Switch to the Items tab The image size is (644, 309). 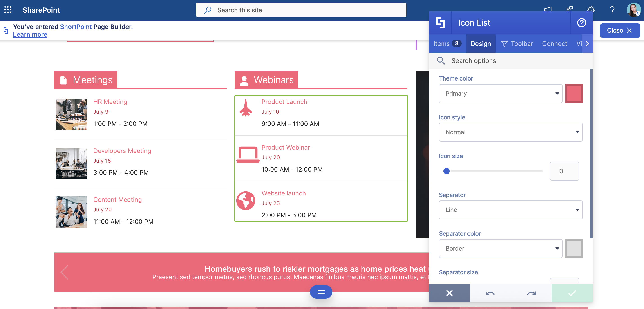[447, 44]
